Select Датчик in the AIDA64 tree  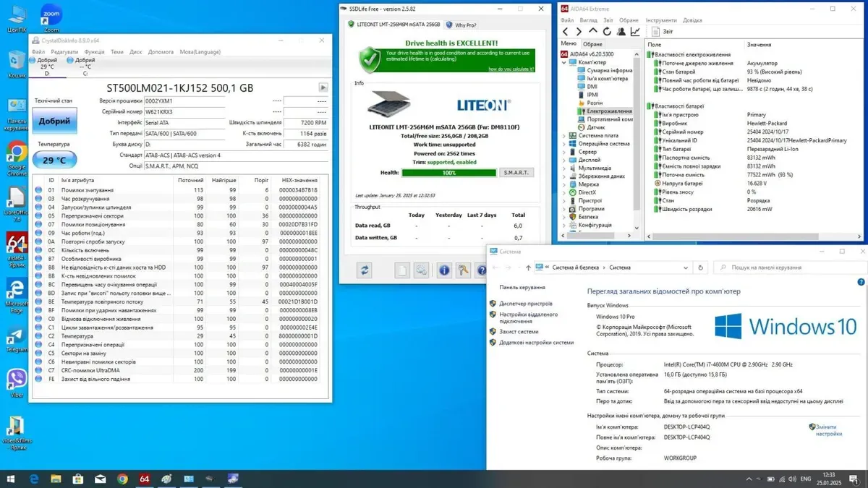click(x=596, y=127)
